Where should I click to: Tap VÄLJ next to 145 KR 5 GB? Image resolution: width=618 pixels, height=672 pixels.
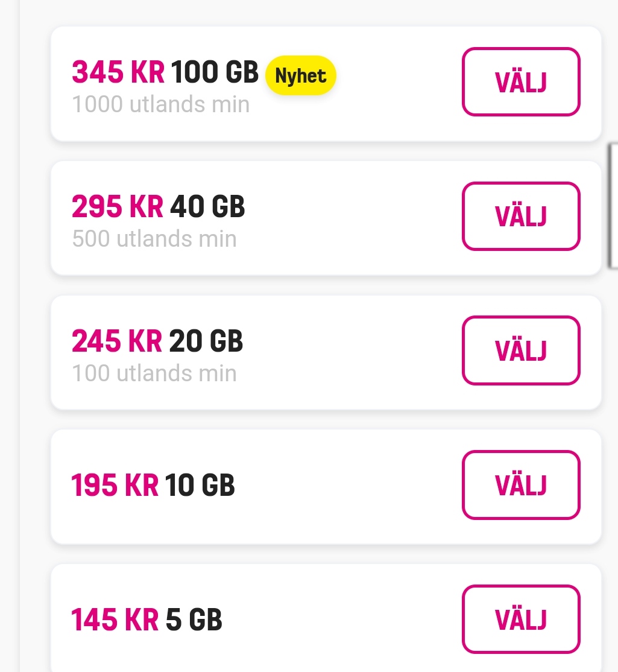point(521,620)
